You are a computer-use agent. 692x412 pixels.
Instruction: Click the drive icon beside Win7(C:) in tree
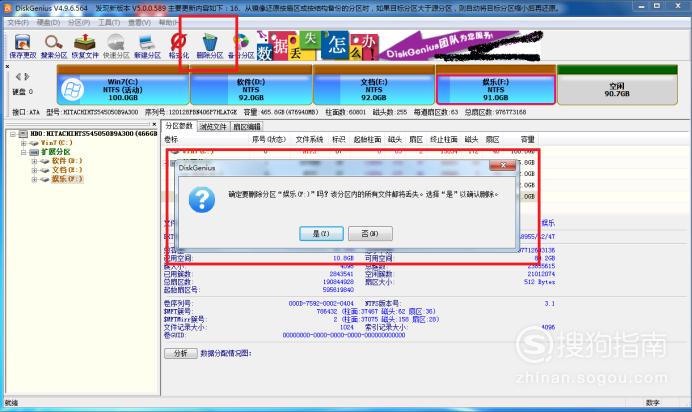pyautogui.click(x=34, y=143)
